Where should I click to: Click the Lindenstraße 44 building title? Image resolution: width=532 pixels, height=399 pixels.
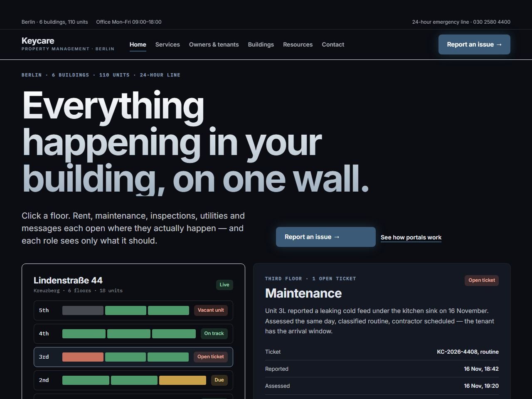(x=68, y=281)
